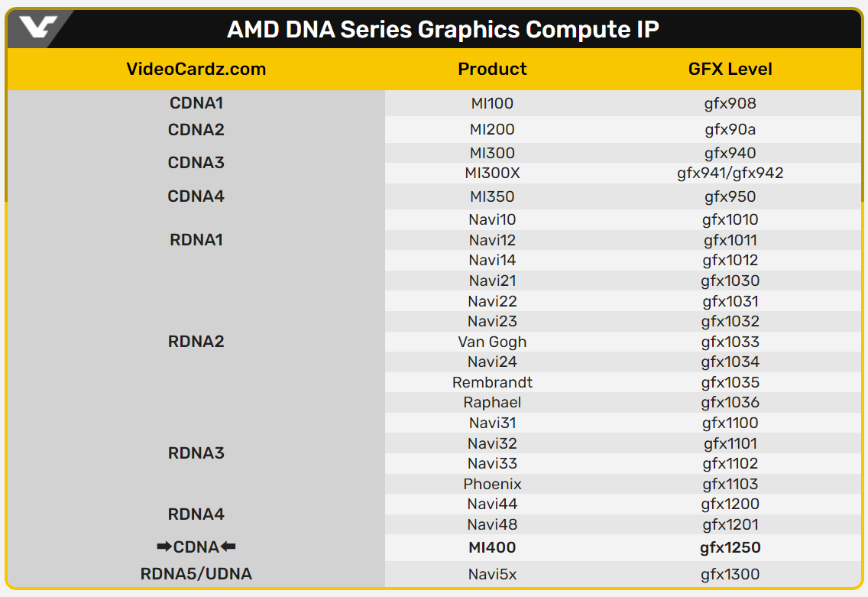Select the GFX Level column header
The width and height of the screenshot is (868, 597).
click(730, 69)
